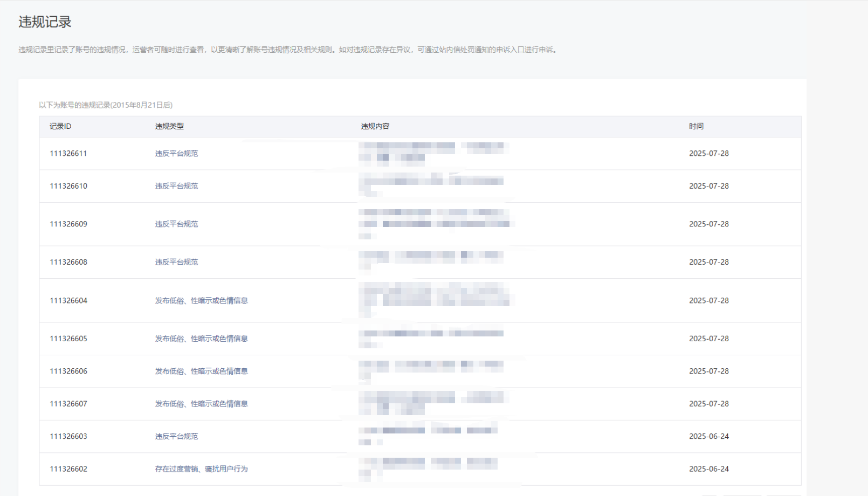The image size is (868, 496).
Task: Click the 2025-06-24 date for record 111326602
Action: tap(708, 469)
